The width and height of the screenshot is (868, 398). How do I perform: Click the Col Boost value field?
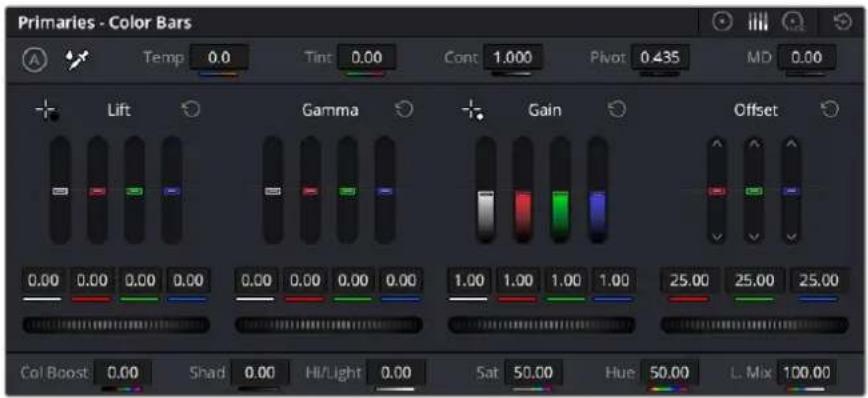[122, 373]
